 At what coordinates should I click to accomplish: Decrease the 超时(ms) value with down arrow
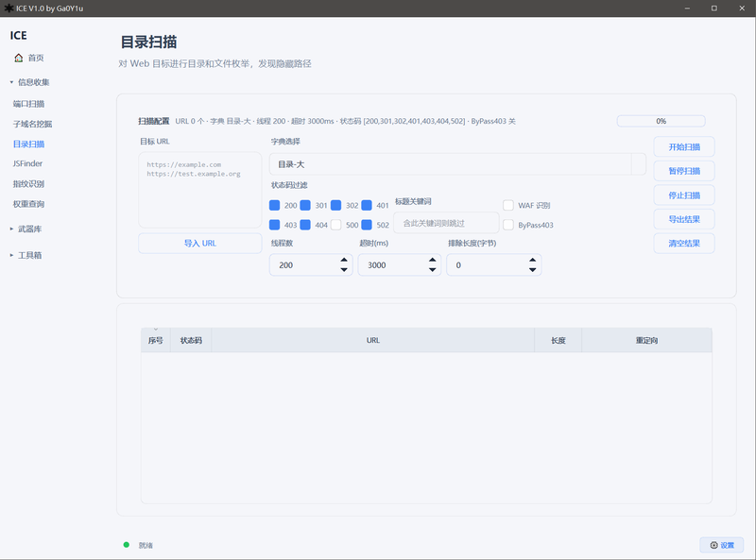433,270
